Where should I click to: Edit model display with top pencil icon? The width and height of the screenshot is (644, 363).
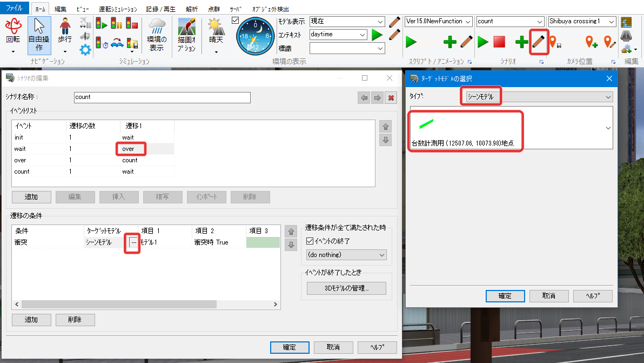pyautogui.click(x=394, y=22)
